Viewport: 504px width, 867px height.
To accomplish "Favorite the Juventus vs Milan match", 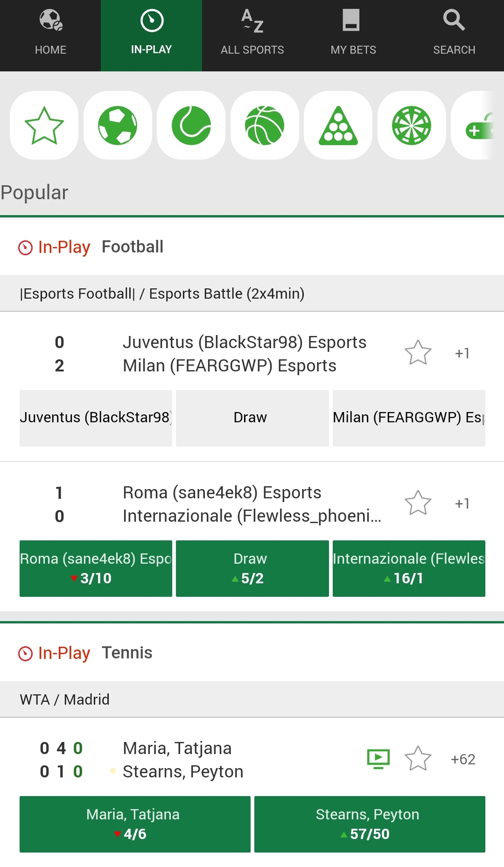I will (418, 353).
